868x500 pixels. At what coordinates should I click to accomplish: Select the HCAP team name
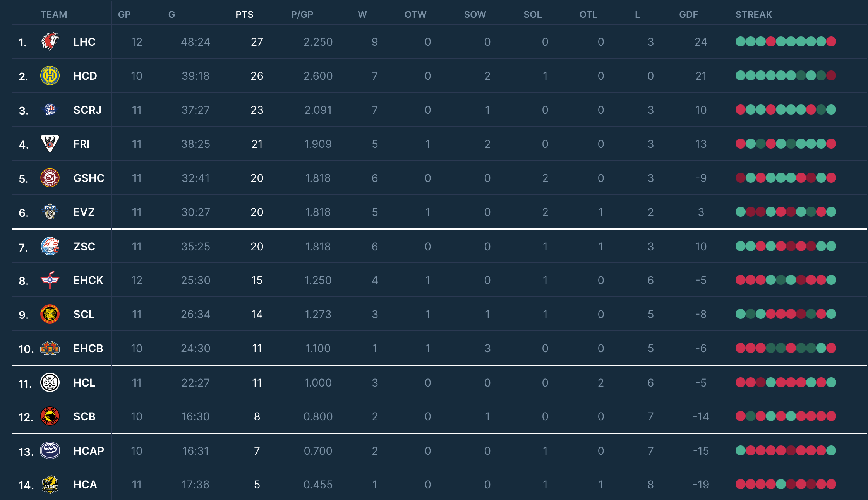(x=89, y=451)
